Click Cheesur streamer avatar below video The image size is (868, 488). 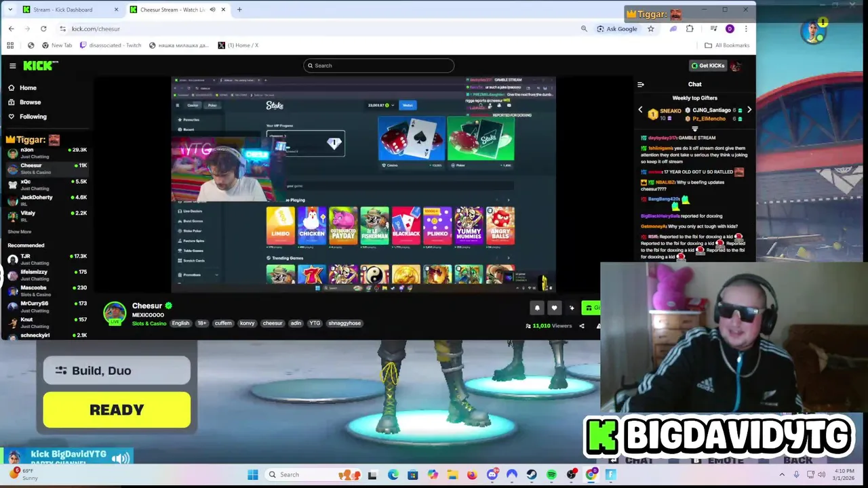tap(115, 312)
